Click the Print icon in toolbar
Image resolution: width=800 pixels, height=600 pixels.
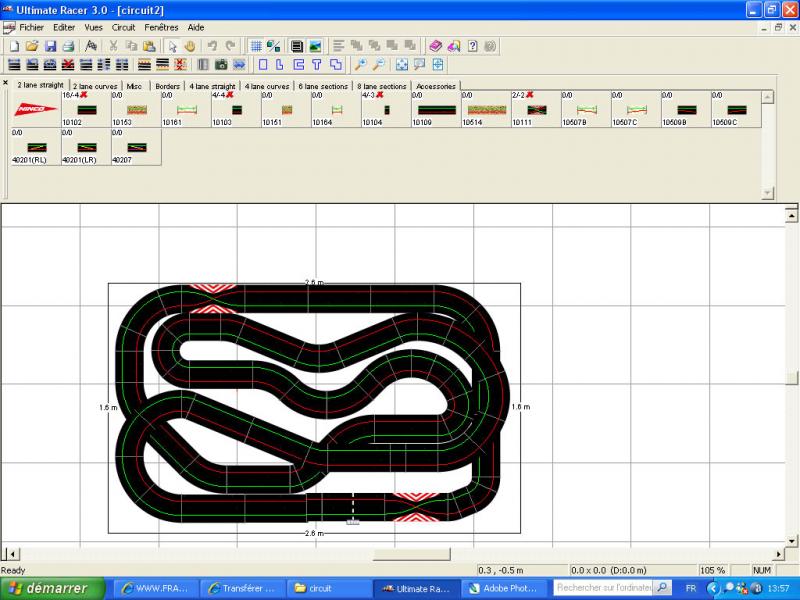tap(68, 46)
